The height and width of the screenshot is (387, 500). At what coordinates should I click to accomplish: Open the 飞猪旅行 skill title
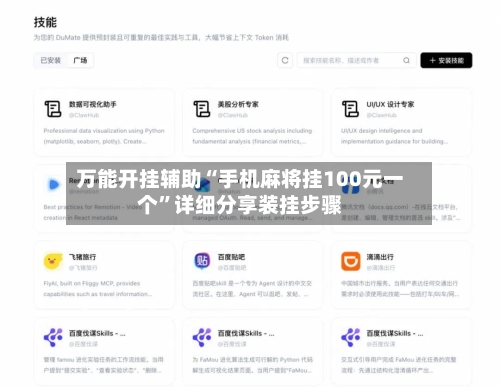click(82, 257)
